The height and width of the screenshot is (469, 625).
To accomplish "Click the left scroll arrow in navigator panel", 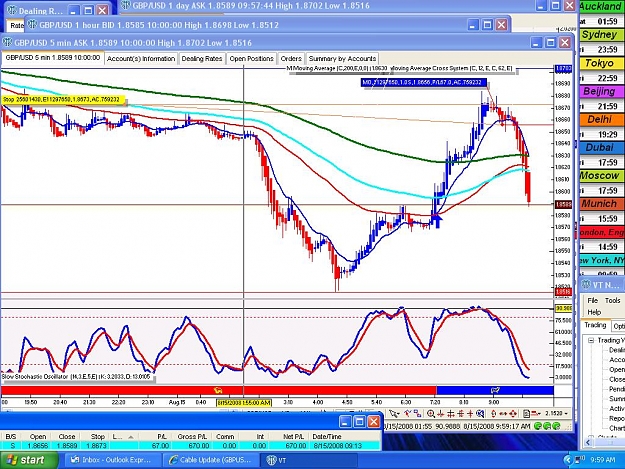I will [589, 443].
